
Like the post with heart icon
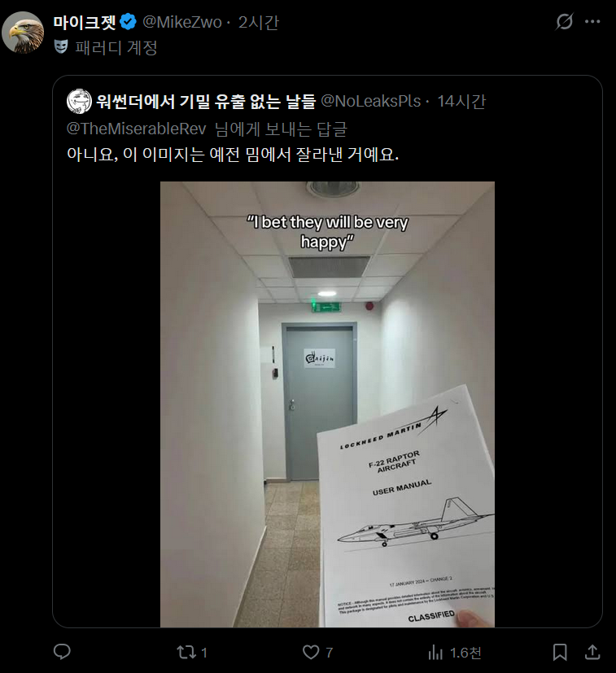[311, 653]
